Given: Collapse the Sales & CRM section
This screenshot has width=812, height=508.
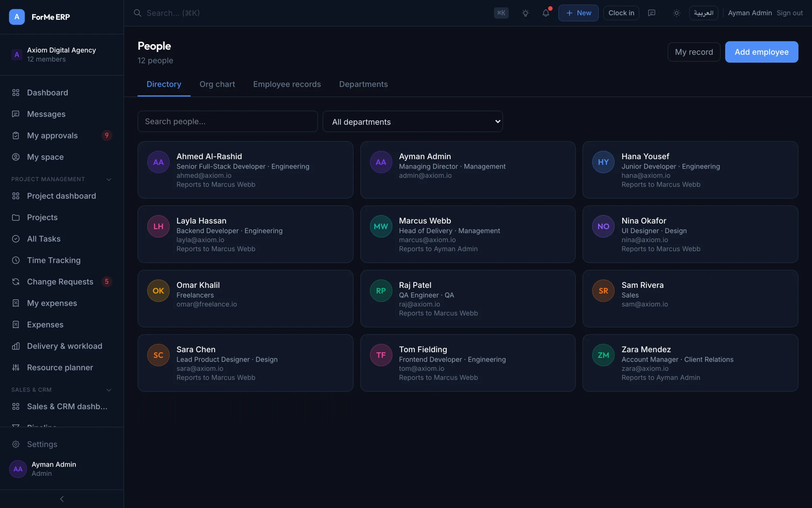Looking at the screenshot, I should coord(109,390).
